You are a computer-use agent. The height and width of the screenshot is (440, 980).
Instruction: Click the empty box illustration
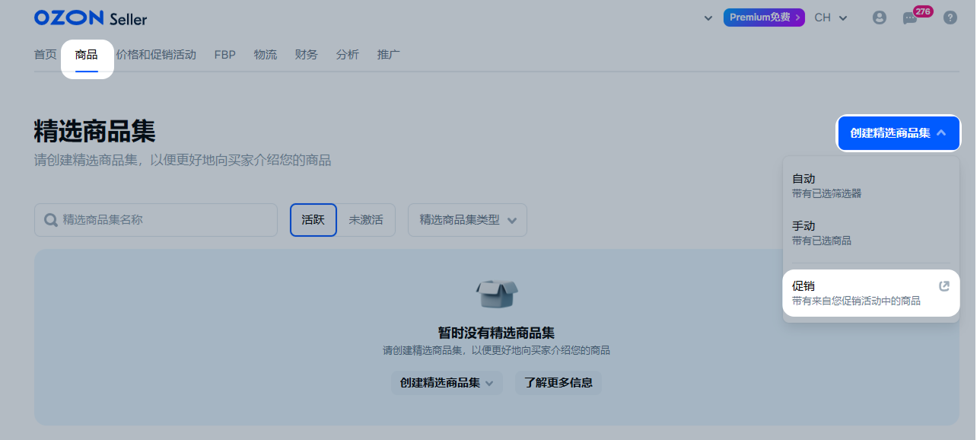pos(496,295)
